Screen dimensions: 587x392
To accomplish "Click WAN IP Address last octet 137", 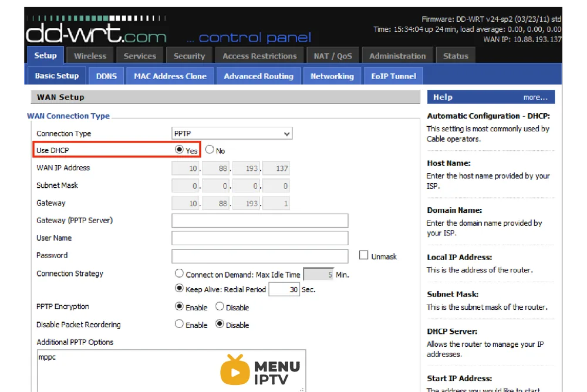I will point(276,168).
